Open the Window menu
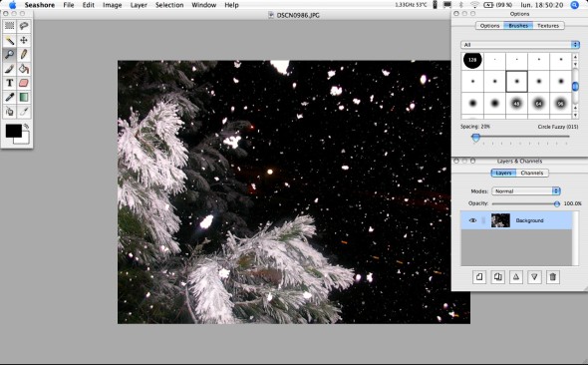Viewport: 588px width, 365px height. (204, 5)
